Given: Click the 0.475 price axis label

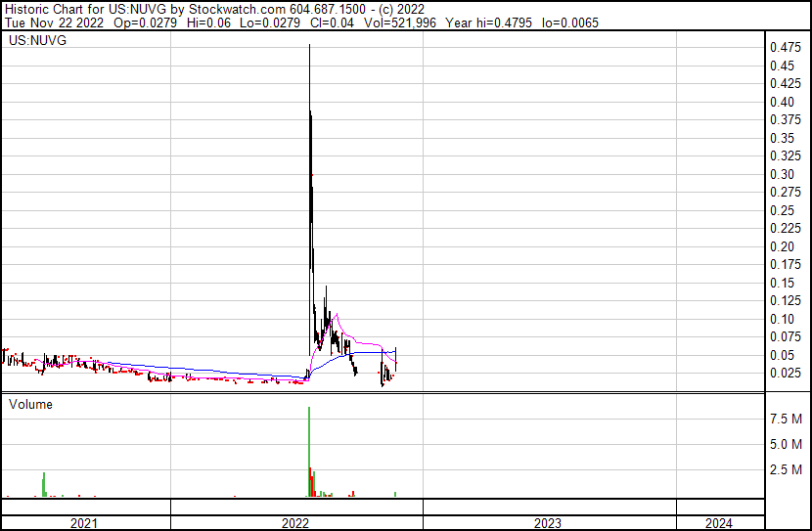Looking at the screenshot, I should [x=785, y=47].
